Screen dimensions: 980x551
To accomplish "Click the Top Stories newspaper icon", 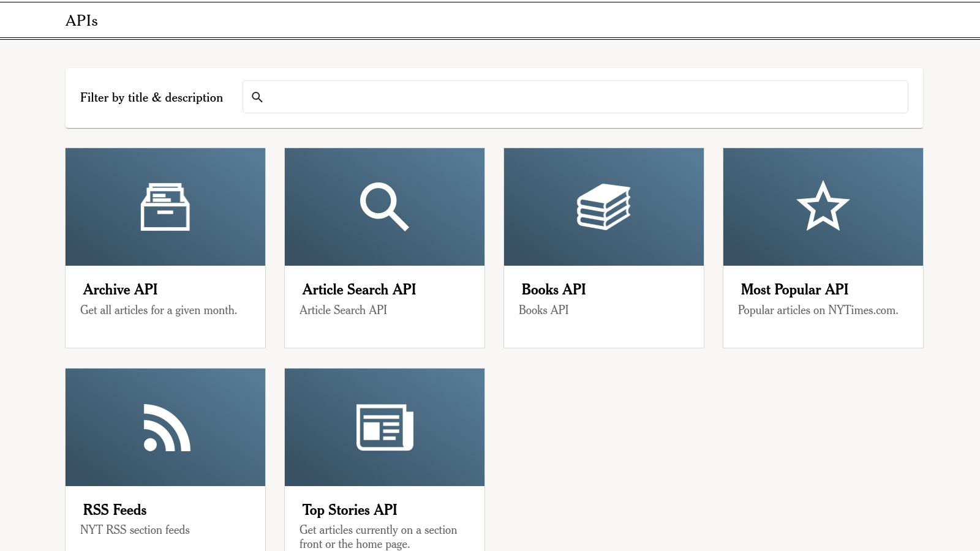I will click(385, 427).
